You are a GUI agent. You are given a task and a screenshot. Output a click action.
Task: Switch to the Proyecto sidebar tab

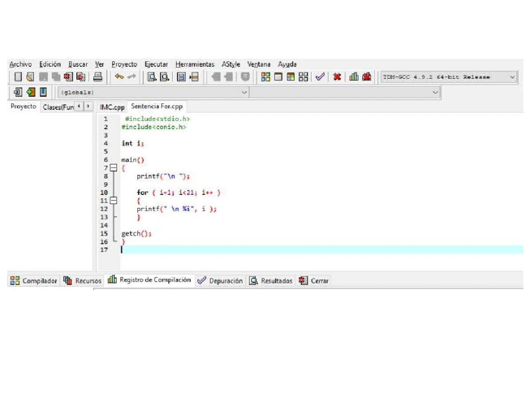click(x=23, y=106)
